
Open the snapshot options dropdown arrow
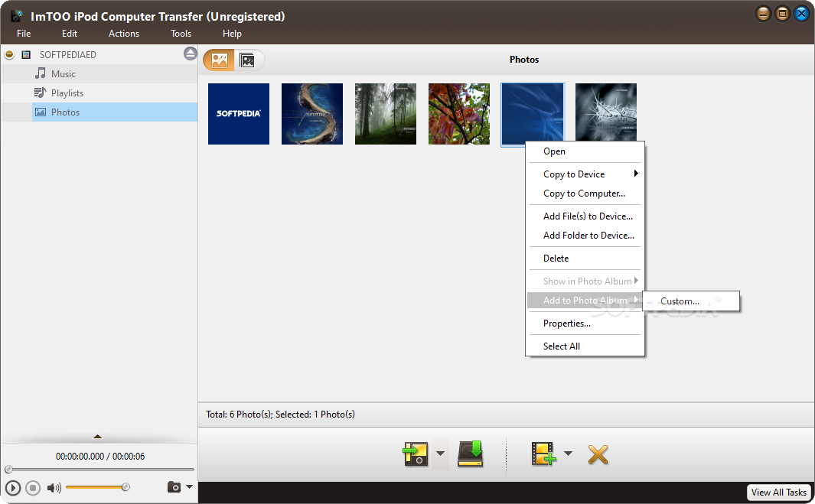click(x=189, y=487)
